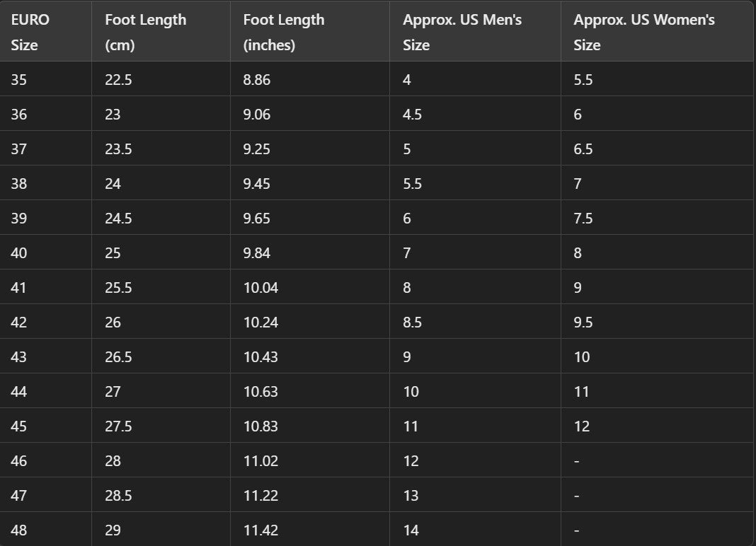Click the EURO size 46 cell
756x546 pixels.
coord(19,461)
